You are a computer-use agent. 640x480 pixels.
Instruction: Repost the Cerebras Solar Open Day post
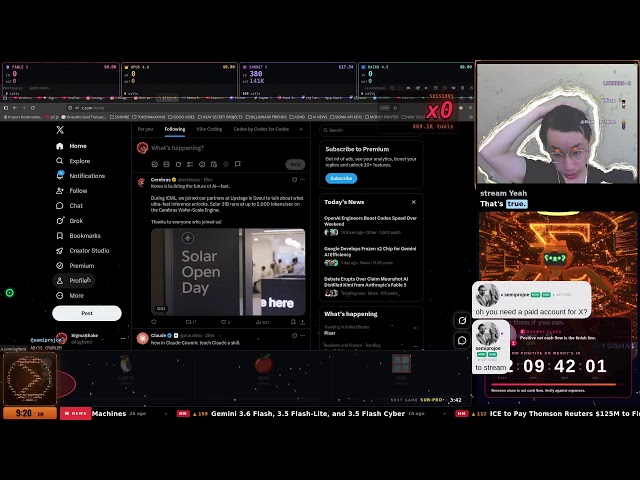(189, 322)
